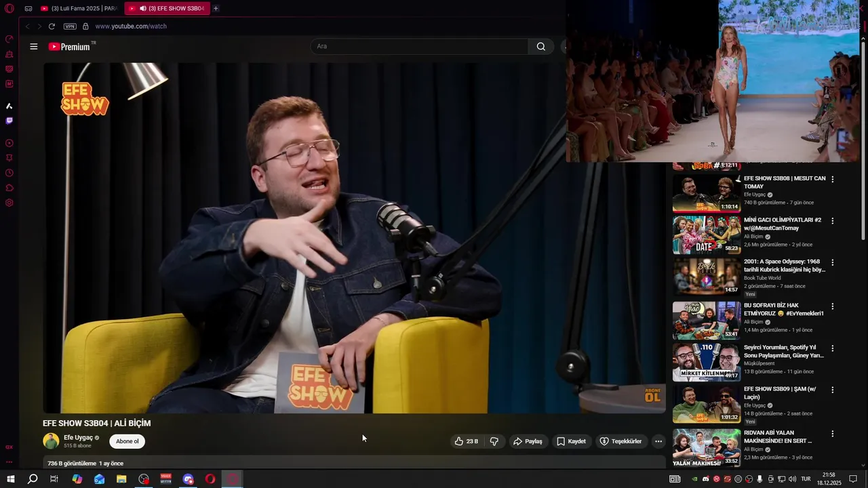The height and width of the screenshot is (488, 868).
Task: Open options menu for MİNİ GACI OLİMPİYATLARI
Action: 833,221
